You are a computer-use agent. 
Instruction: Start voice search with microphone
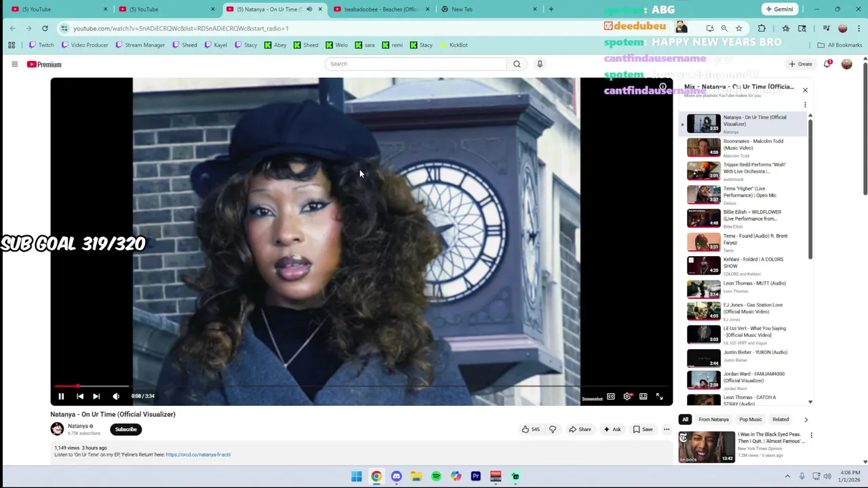point(540,64)
